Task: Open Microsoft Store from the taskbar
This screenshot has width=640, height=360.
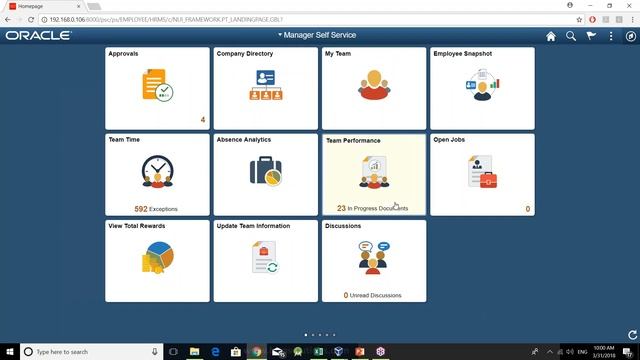Action: pyautogui.click(x=236, y=351)
